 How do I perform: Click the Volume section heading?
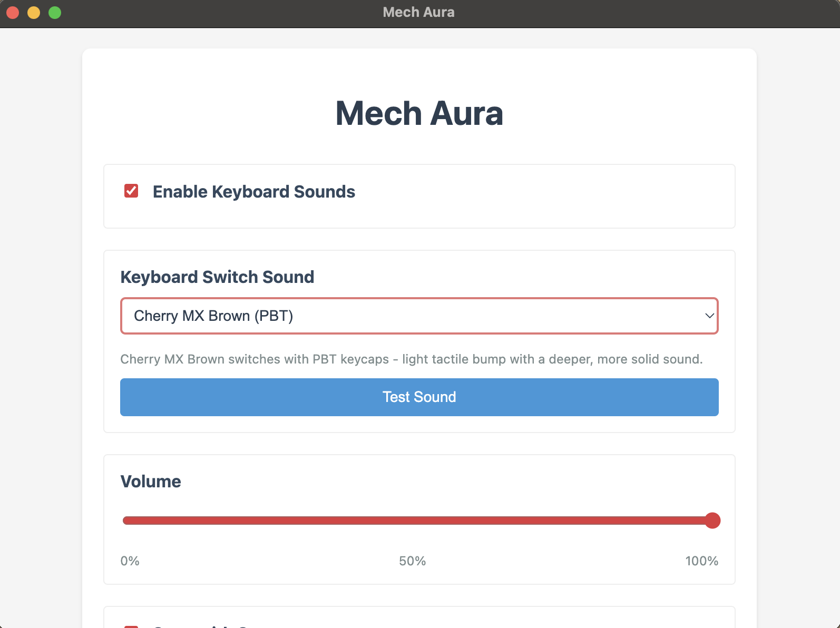point(151,482)
